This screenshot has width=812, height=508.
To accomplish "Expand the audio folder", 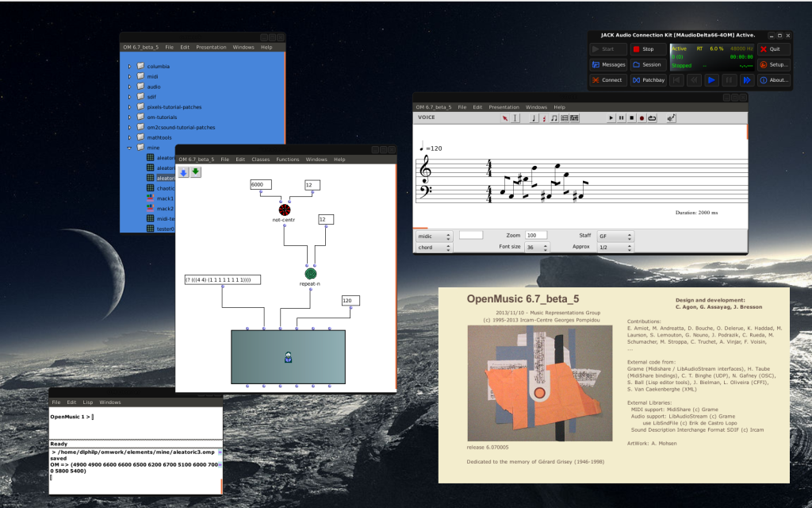I will point(129,87).
